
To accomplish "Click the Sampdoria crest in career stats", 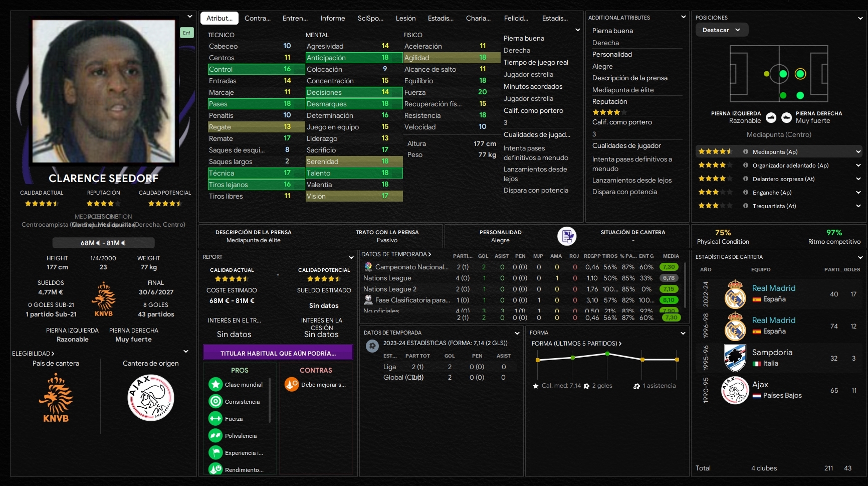I will point(735,358).
